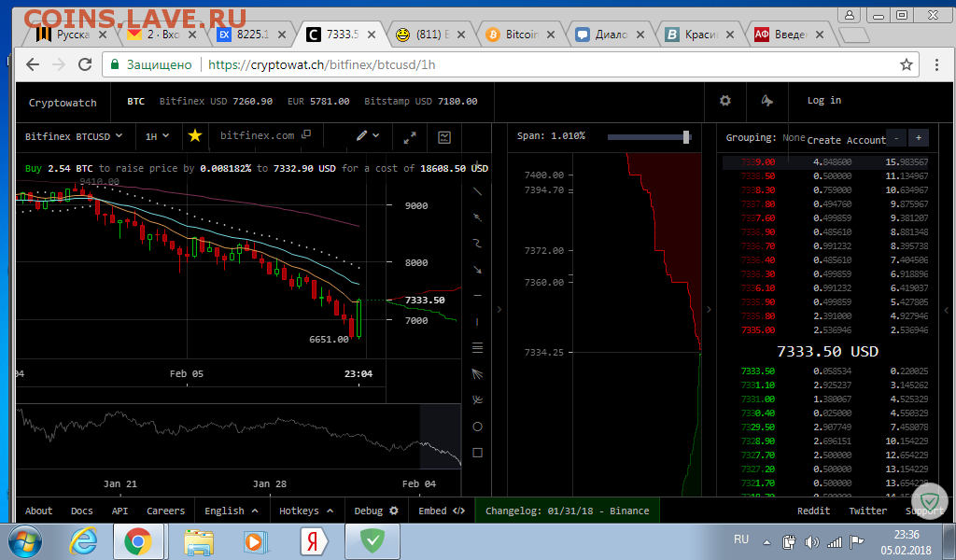Adjust the Span slider handle

click(686, 137)
